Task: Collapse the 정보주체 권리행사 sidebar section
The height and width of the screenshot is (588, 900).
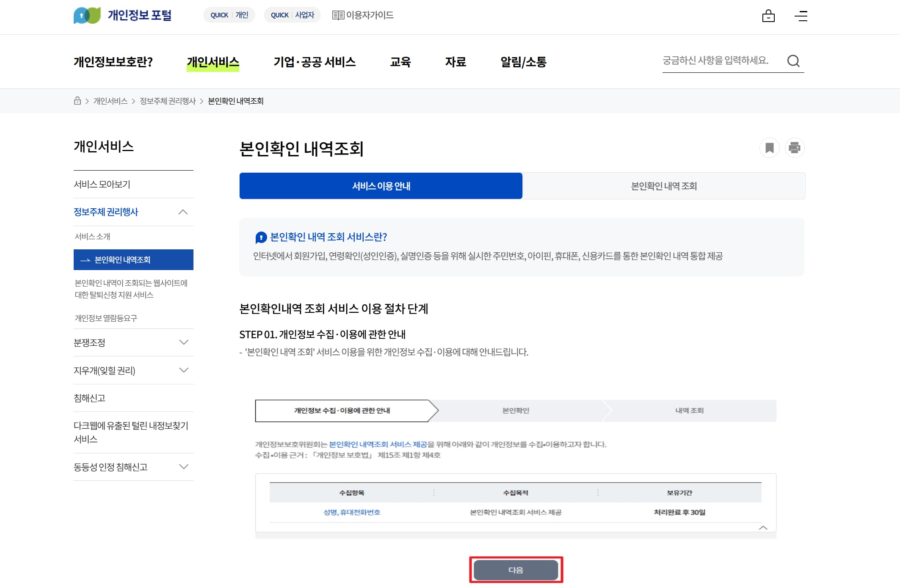Action: [x=183, y=212]
